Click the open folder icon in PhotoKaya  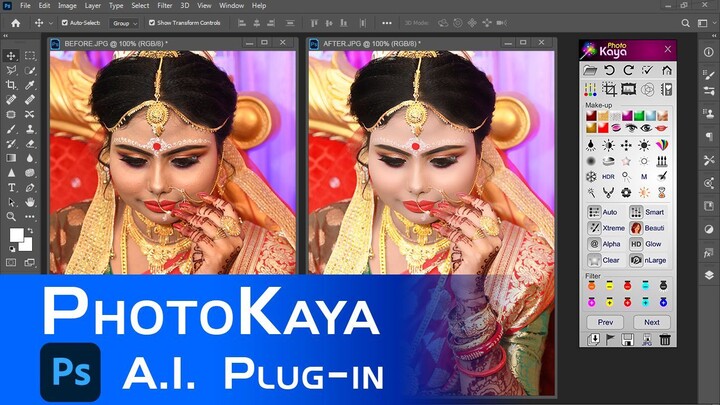click(x=590, y=70)
